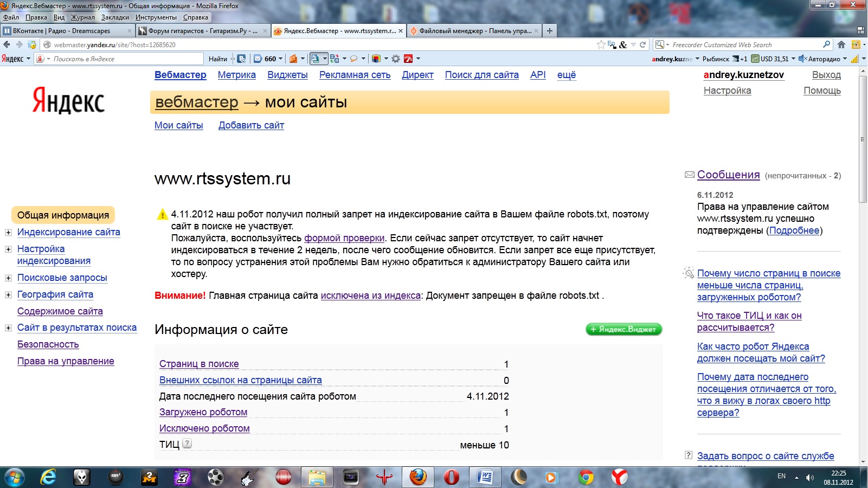Screen dimensions: 868x488
Task: Open the Безопасность sidebar link
Action: pos(48,344)
